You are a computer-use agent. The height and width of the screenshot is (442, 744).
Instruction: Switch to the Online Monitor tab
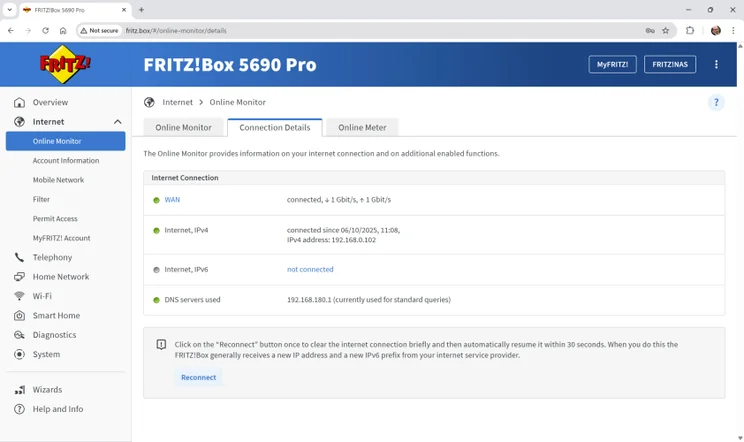coord(183,127)
